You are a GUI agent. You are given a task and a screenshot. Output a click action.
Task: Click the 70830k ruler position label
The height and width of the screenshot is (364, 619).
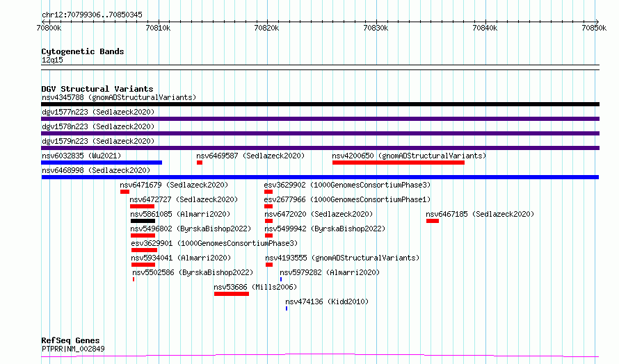pos(376,28)
